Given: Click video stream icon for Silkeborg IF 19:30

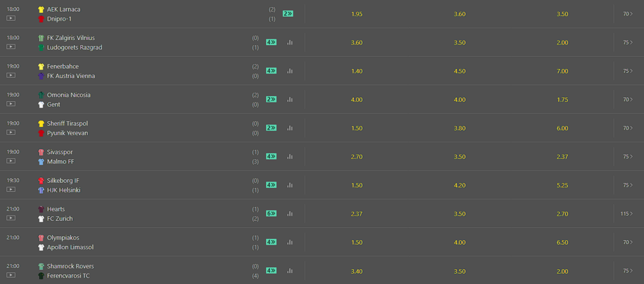Looking at the screenshot, I should pos(11,189).
